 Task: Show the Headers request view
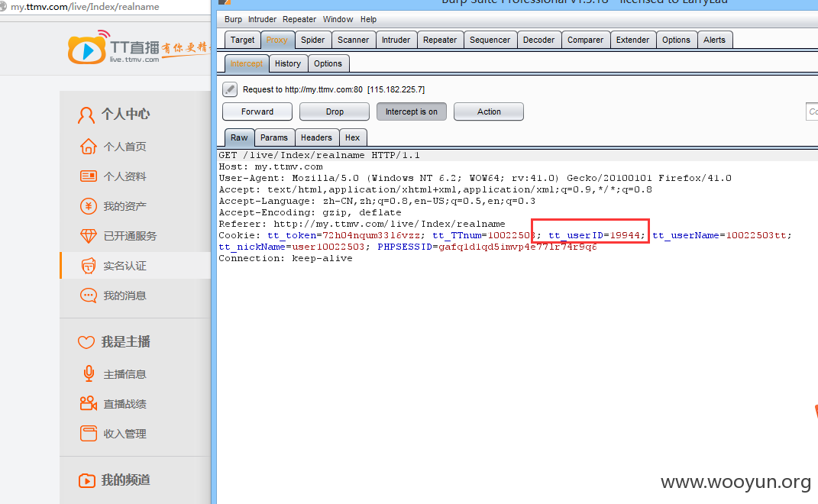pyautogui.click(x=316, y=137)
